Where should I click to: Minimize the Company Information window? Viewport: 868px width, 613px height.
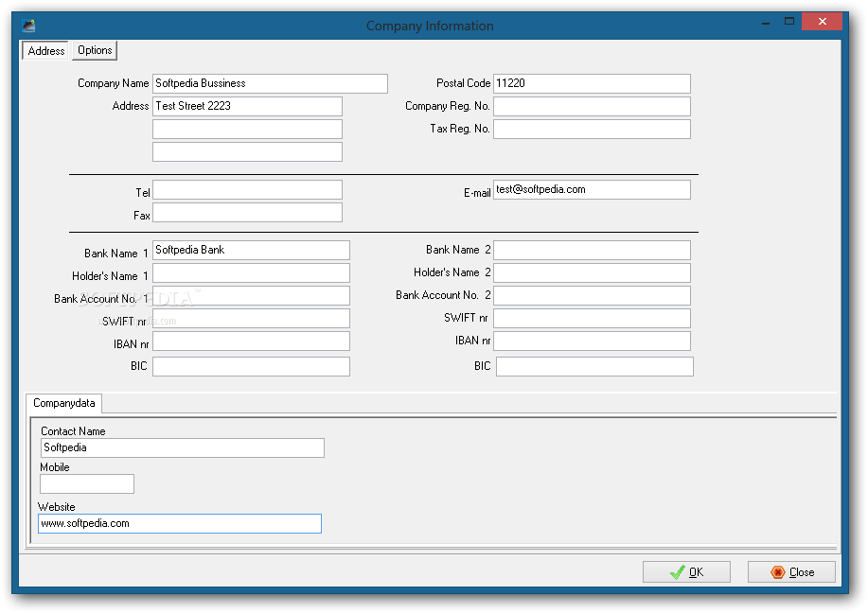(766, 22)
